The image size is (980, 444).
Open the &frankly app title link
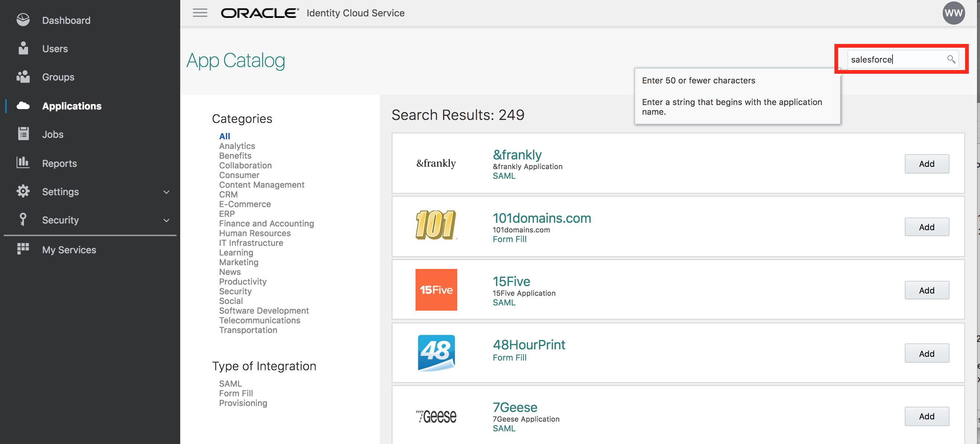tap(517, 155)
